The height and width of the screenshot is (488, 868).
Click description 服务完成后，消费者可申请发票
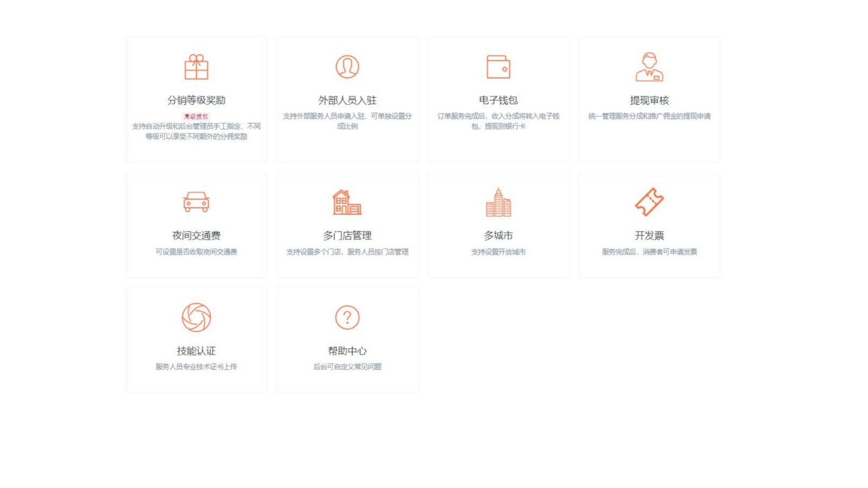click(649, 252)
